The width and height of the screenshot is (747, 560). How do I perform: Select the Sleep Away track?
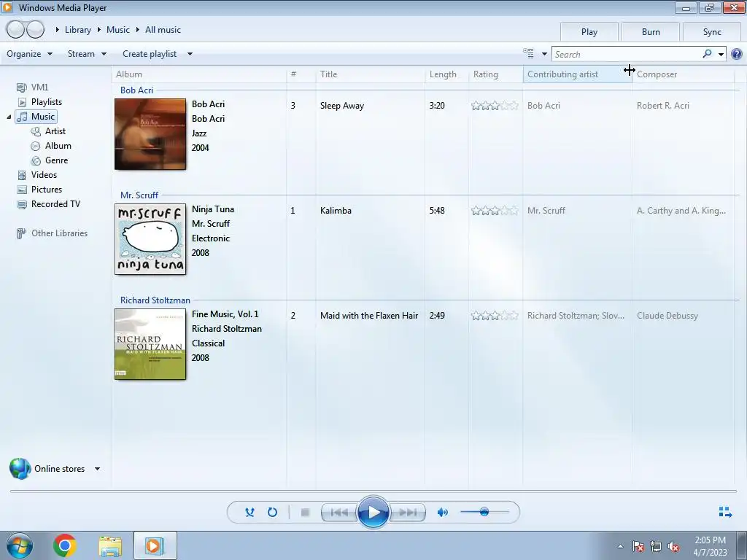[x=342, y=106]
